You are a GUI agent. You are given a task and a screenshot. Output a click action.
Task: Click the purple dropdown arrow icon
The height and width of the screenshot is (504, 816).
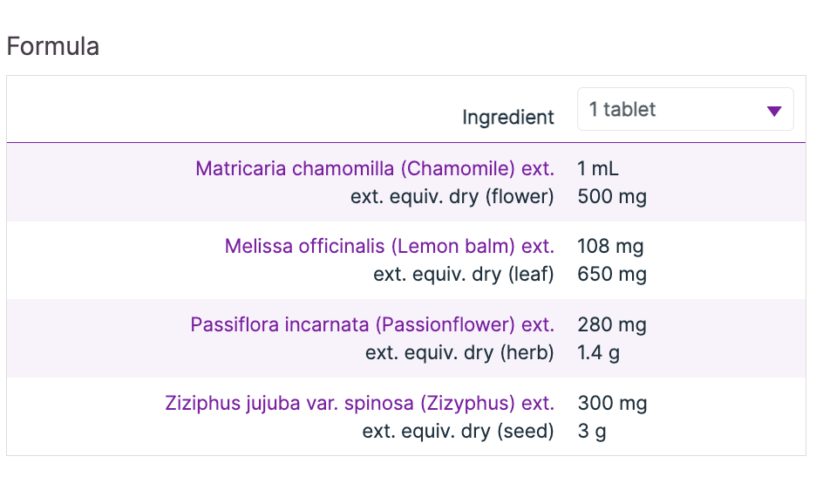(773, 111)
